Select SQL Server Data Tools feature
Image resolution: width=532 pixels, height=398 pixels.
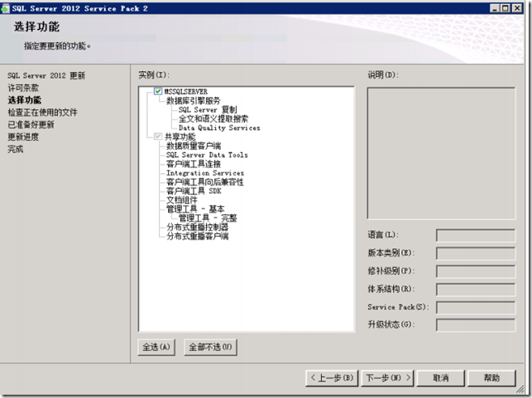click(x=207, y=155)
